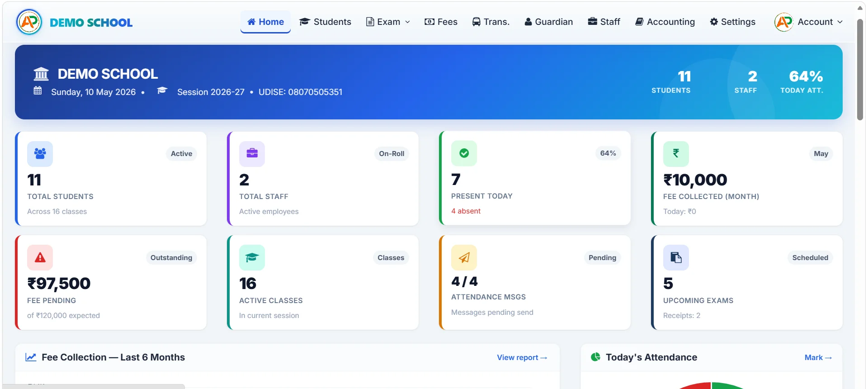Click the '4 / 4' attendance messages value
The height and width of the screenshot is (389, 868).
tap(464, 281)
